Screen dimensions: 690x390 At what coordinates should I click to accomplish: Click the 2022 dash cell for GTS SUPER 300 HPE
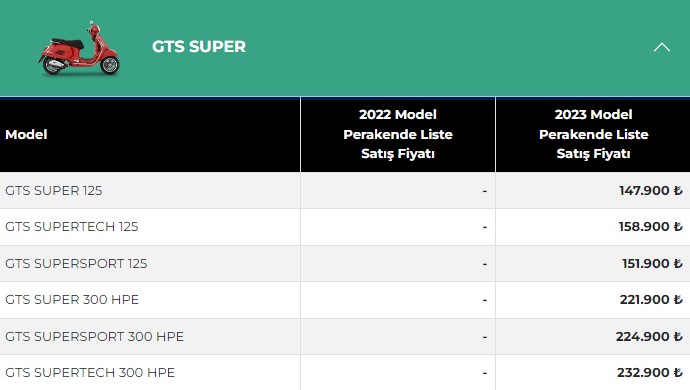click(398, 300)
